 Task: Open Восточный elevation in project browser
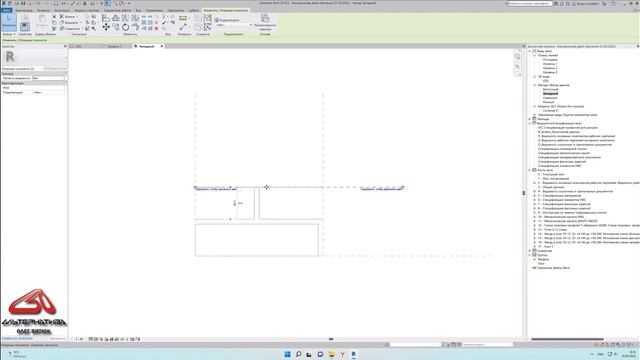(x=551, y=89)
